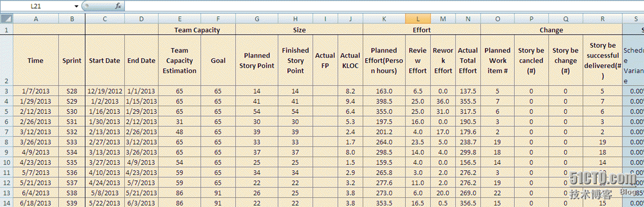Click the planned effort cell 201.2

(384, 132)
